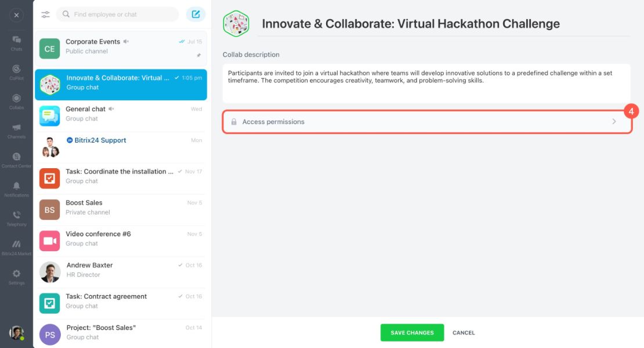Viewport: 644px width, 348px height.
Task: Create new chat with compose icon
Action: click(196, 14)
